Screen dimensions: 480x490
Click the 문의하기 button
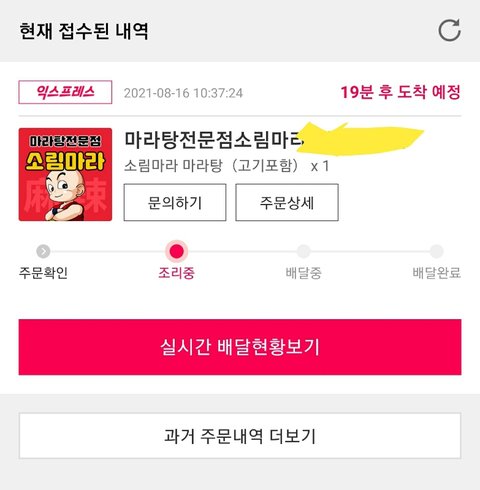point(175,202)
